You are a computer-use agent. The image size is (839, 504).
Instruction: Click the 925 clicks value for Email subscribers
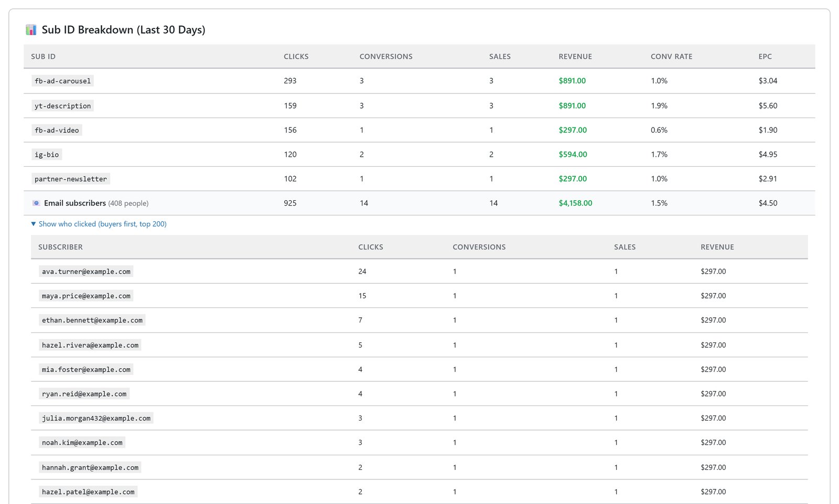tap(290, 203)
